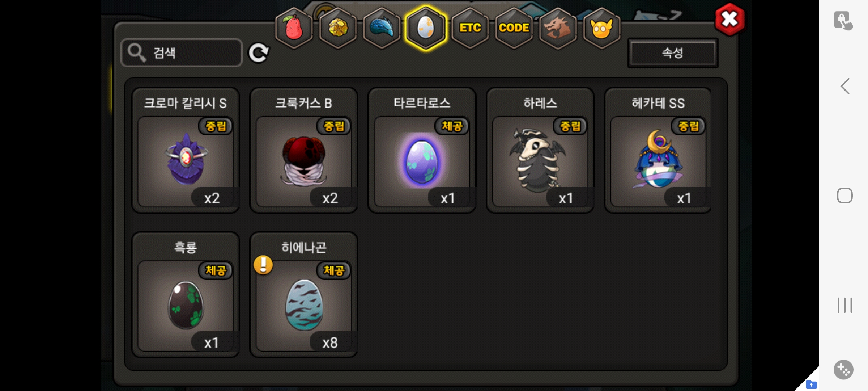This screenshot has width=868, height=391.
Task: Select the gold nugget category tab
Action: (338, 28)
